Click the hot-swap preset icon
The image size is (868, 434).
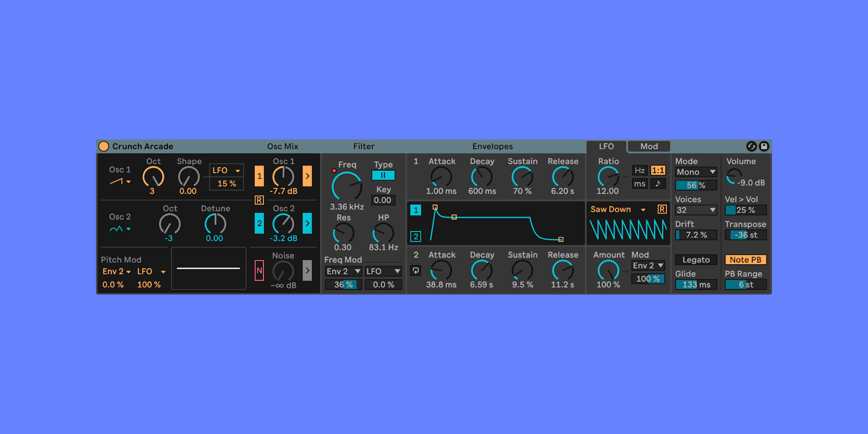click(x=751, y=146)
